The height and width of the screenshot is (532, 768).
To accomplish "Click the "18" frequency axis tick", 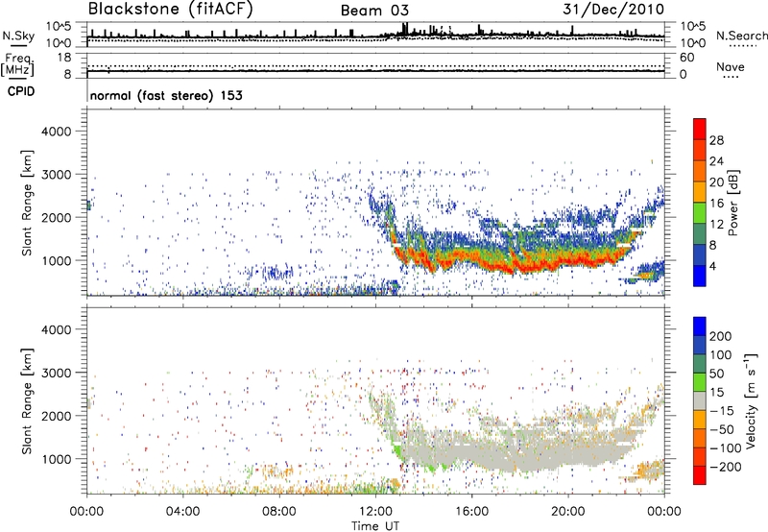I will point(64,58).
